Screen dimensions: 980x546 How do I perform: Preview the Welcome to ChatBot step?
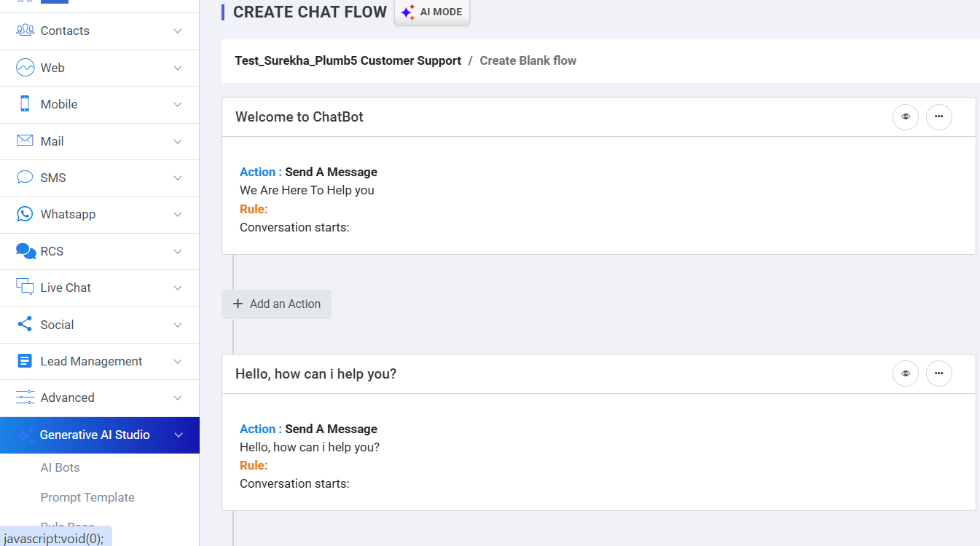906,116
